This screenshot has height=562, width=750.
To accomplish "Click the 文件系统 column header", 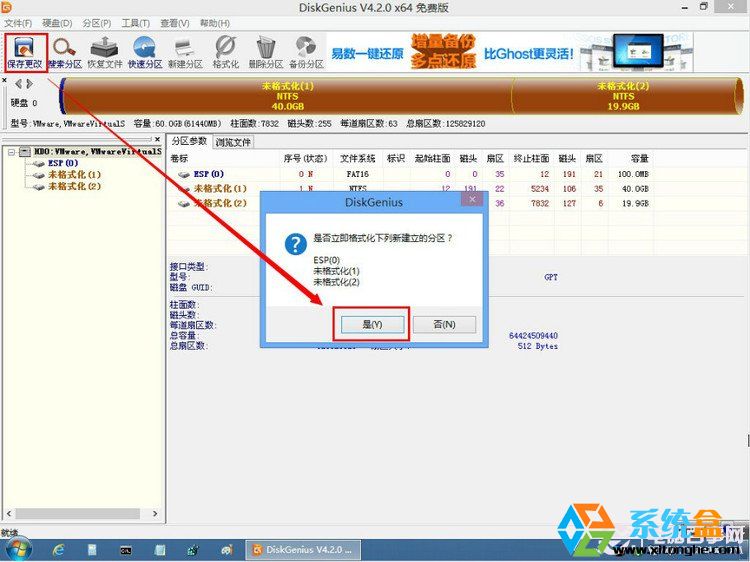I will click(357, 158).
